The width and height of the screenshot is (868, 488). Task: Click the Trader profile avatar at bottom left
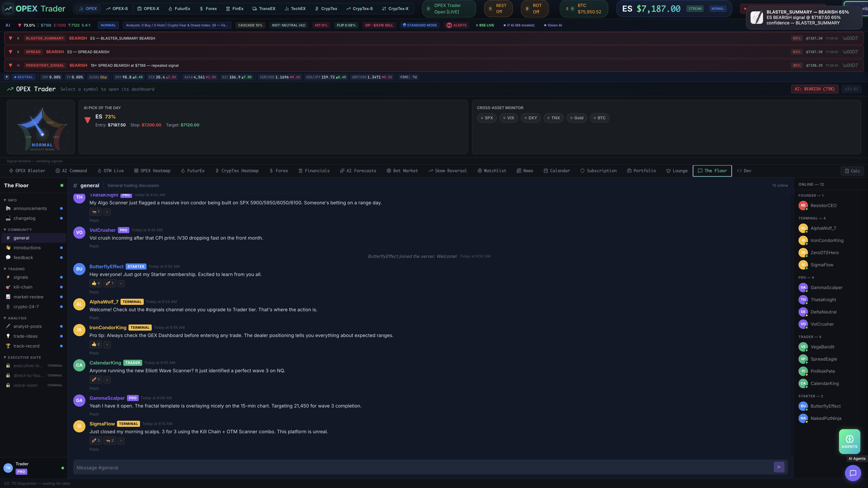[x=8, y=468]
